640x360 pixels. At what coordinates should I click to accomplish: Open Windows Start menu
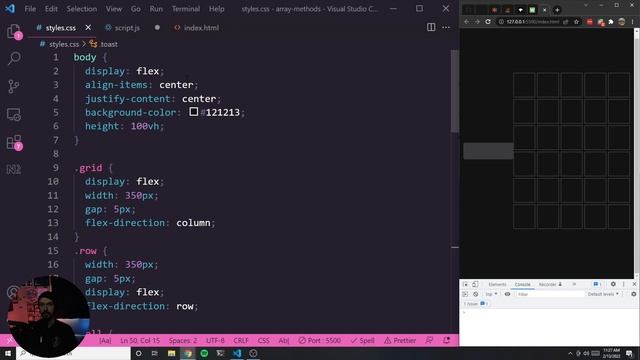click(x=8, y=353)
